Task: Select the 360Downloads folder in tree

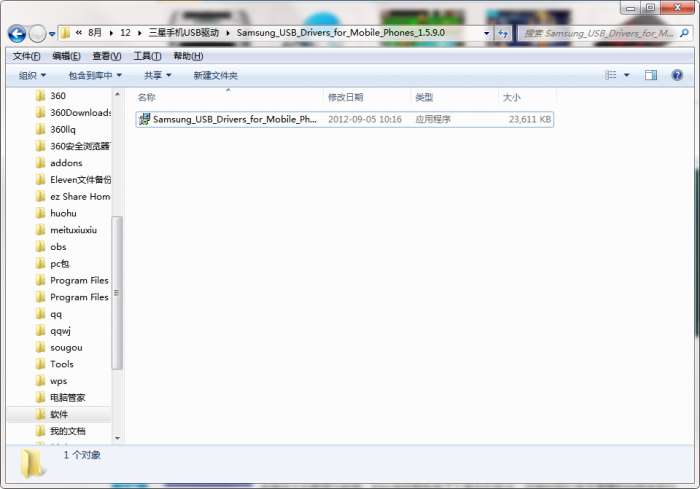Action: tap(73, 113)
